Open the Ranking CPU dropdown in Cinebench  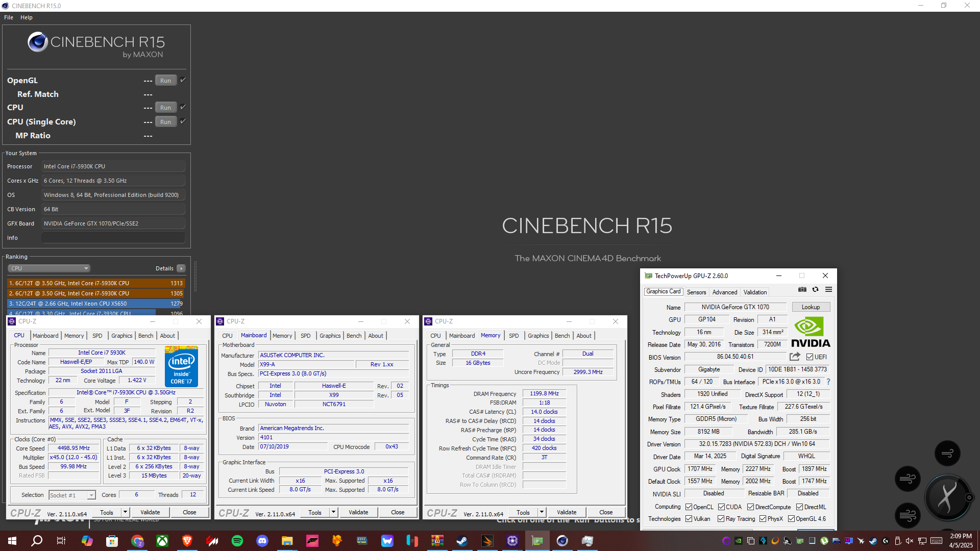[49, 268]
